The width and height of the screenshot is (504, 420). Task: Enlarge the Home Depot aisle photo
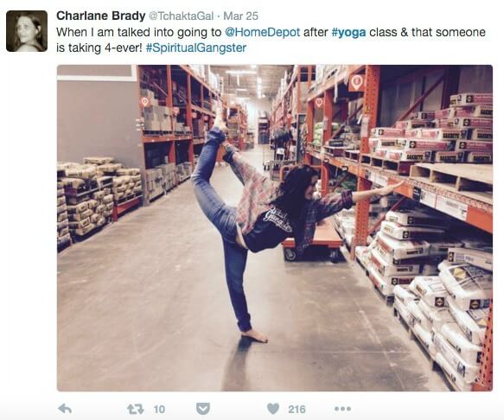tap(275, 228)
